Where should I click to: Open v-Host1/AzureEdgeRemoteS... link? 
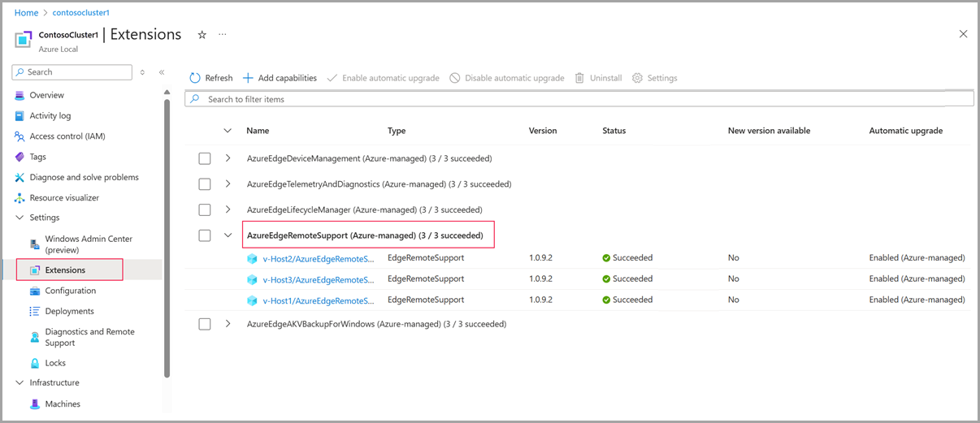coord(319,300)
